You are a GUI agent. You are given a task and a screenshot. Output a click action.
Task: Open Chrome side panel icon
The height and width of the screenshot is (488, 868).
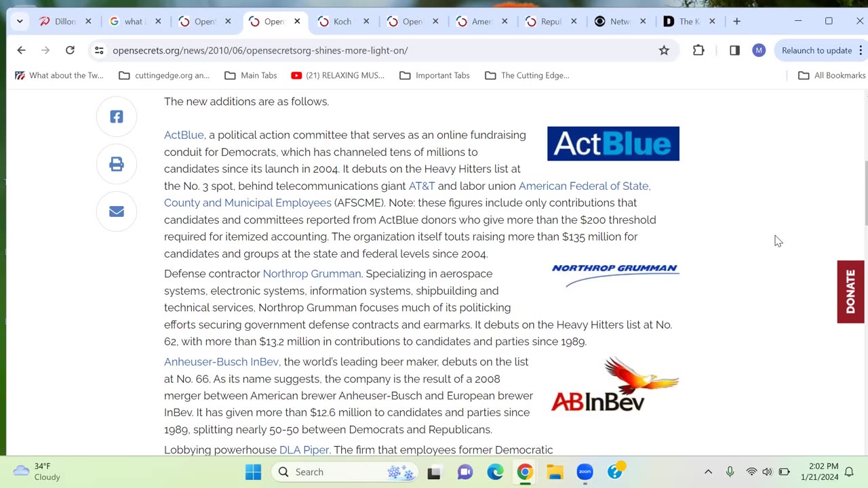click(734, 50)
